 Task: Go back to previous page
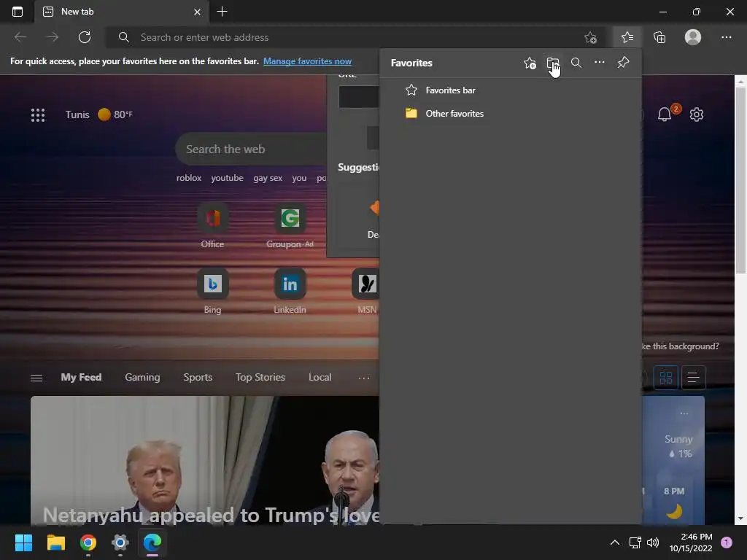tap(20, 37)
